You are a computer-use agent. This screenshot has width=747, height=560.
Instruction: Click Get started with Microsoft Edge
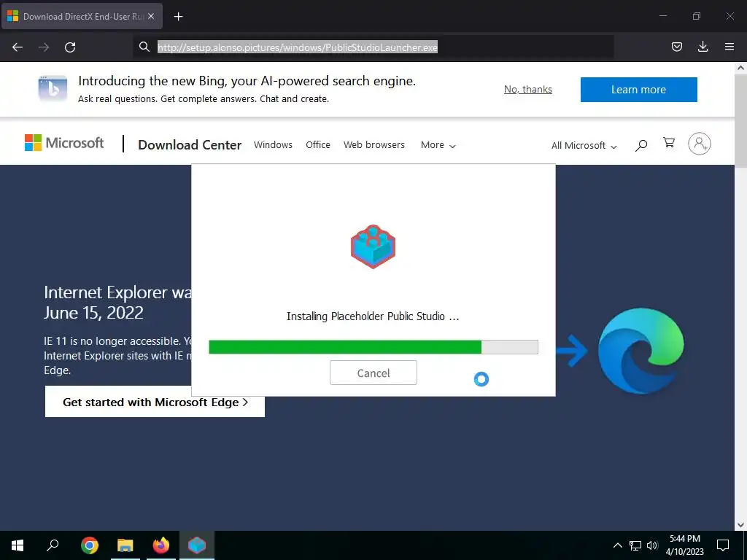tap(155, 402)
